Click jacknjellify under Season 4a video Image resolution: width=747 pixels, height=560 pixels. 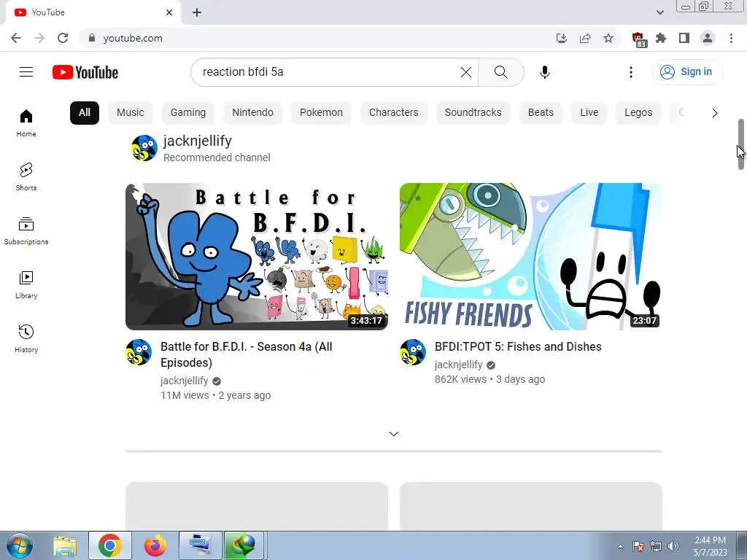pos(185,381)
